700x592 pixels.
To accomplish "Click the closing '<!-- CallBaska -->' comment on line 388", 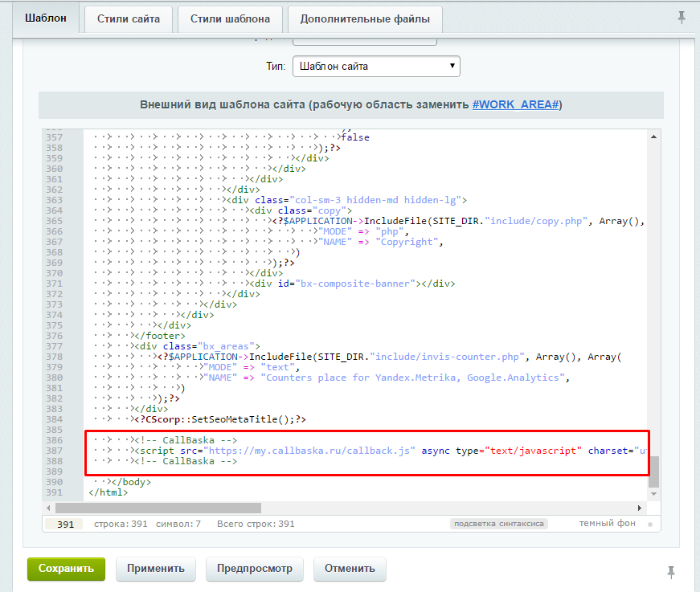I will (x=186, y=461).
